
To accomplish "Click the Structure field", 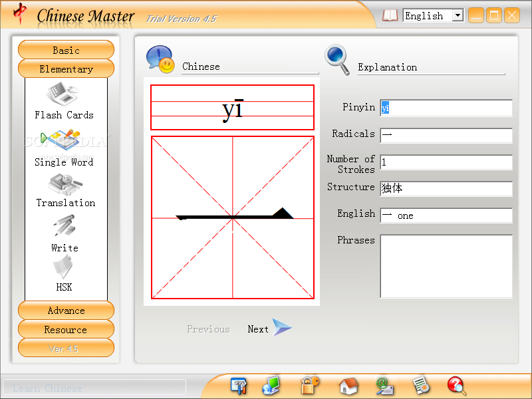I will [x=446, y=188].
